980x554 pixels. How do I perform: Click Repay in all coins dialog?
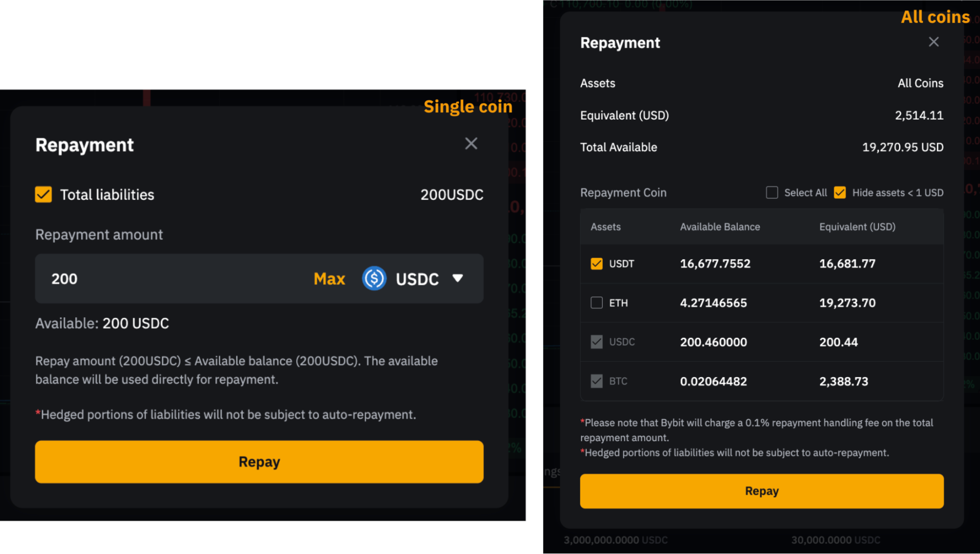pos(761,491)
